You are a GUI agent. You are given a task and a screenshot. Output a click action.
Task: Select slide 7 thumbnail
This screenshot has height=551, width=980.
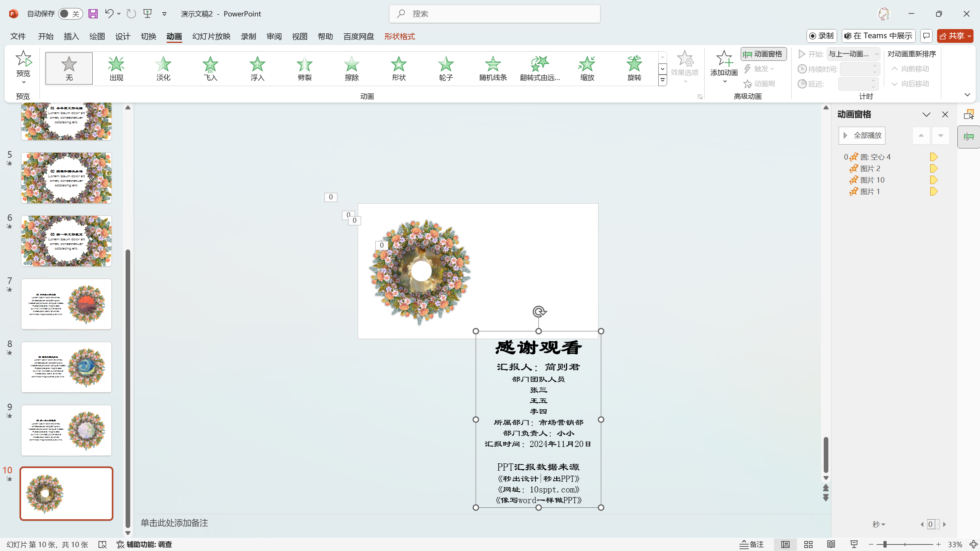coord(66,304)
